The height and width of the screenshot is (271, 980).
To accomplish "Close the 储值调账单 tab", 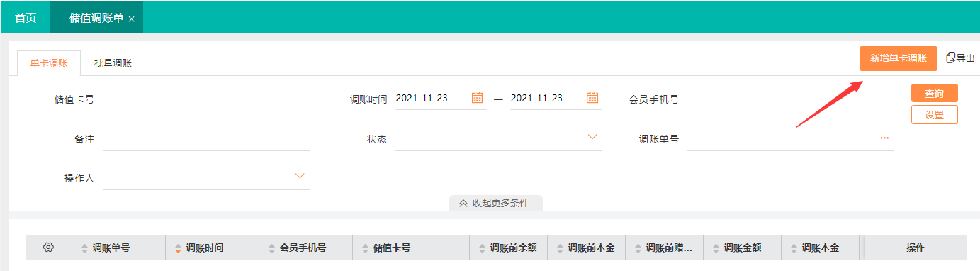I will (x=132, y=19).
